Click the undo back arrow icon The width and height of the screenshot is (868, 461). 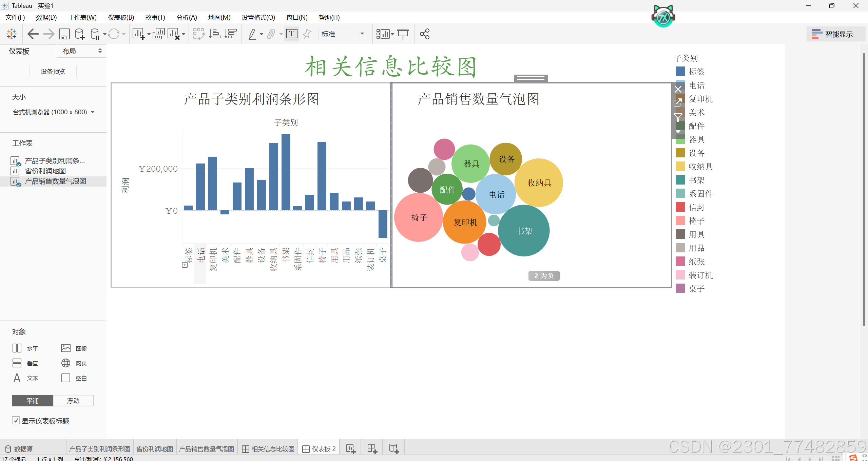click(x=33, y=34)
